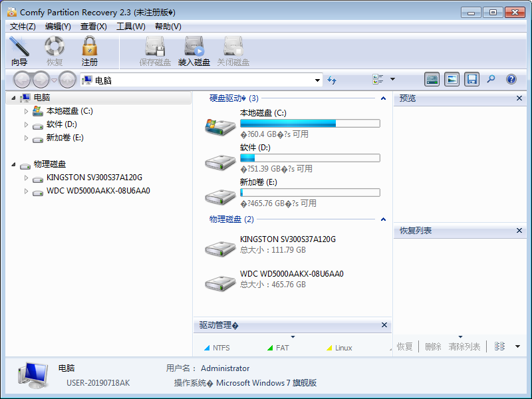Toggle the recovery list floppy button
532x399 pixels.
(472, 79)
